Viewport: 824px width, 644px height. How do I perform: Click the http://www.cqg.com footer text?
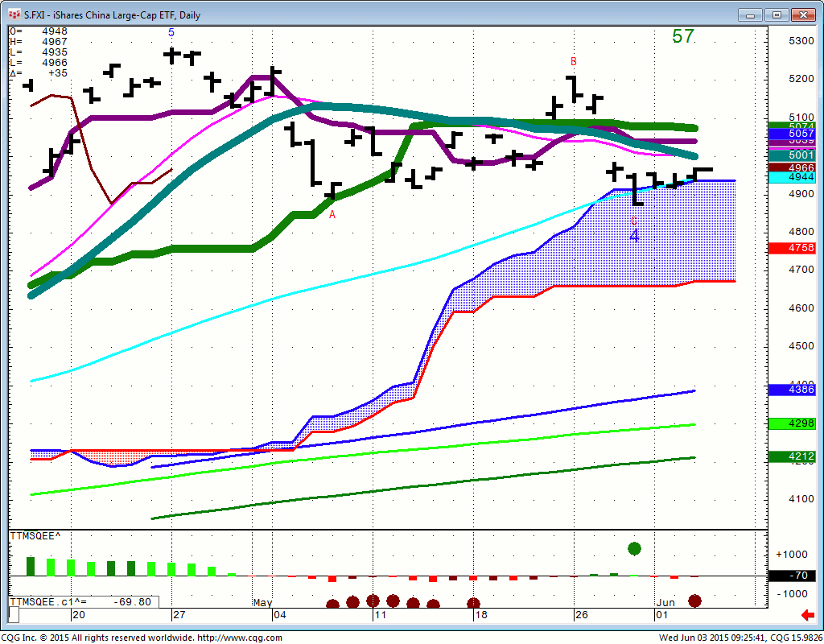[240, 638]
